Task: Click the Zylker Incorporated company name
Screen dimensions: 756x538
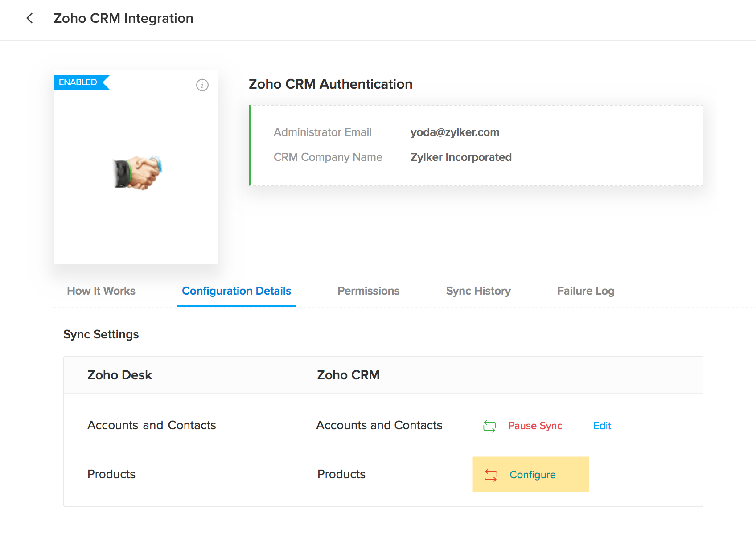Action: click(x=461, y=157)
